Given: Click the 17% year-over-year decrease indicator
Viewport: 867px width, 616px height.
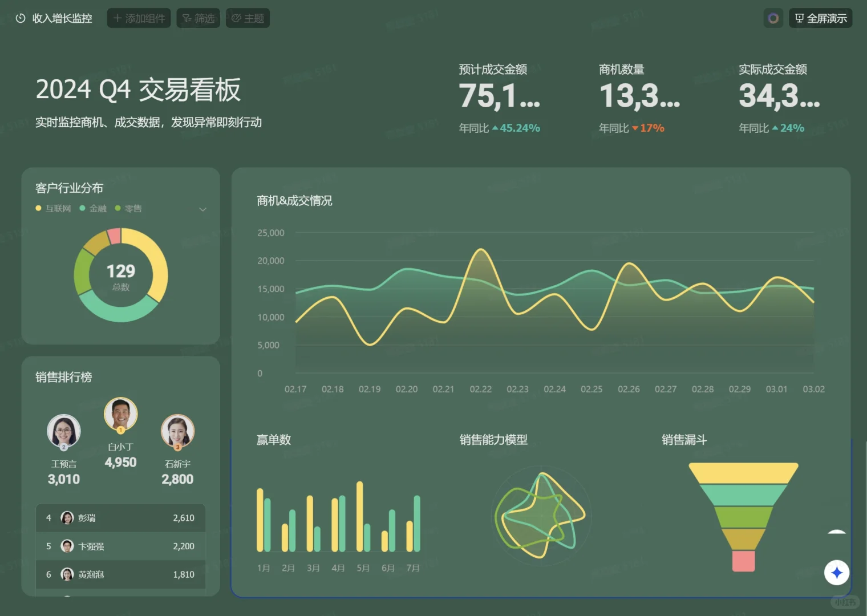Looking at the screenshot, I should point(649,128).
